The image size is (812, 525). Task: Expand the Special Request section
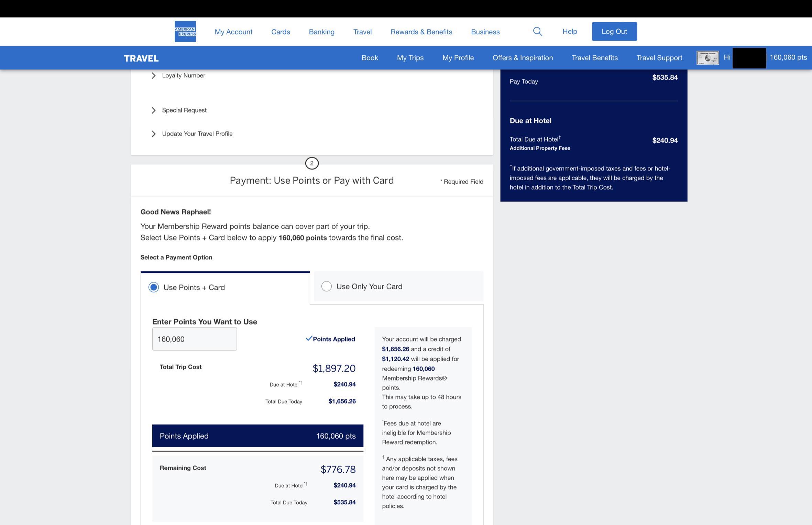click(x=184, y=110)
